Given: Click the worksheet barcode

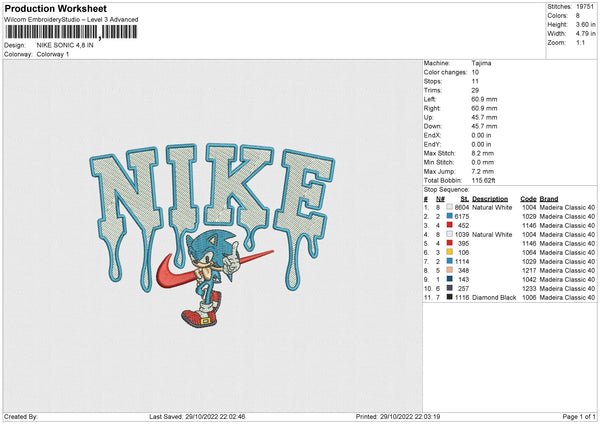Looking at the screenshot, I should point(71,32).
